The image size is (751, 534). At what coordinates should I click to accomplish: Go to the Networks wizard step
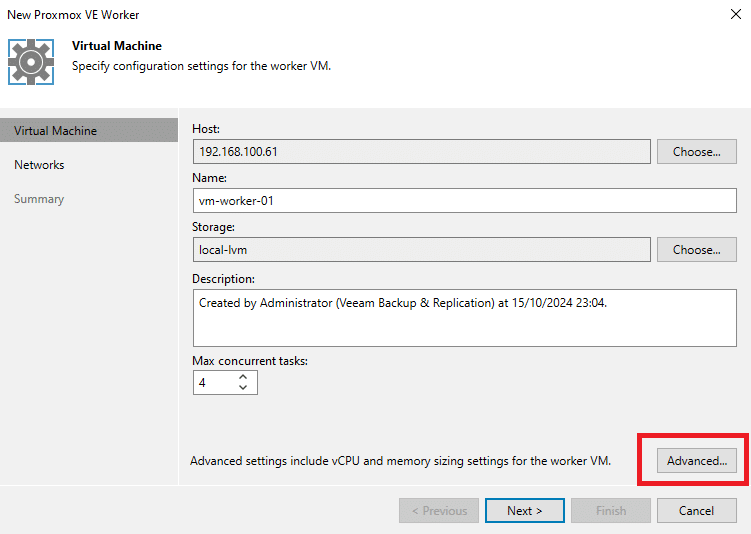pyautogui.click(x=39, y=165)
